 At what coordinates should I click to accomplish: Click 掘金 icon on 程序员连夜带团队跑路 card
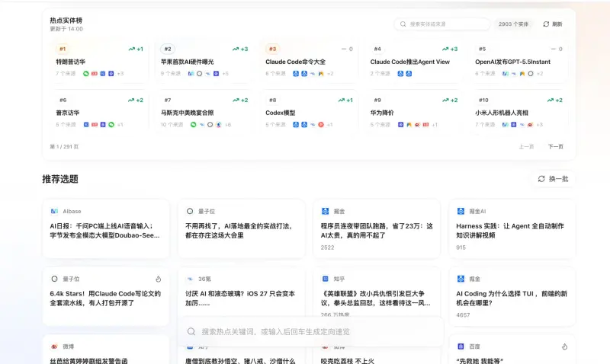pyautogui.click(x=326, y=212)
